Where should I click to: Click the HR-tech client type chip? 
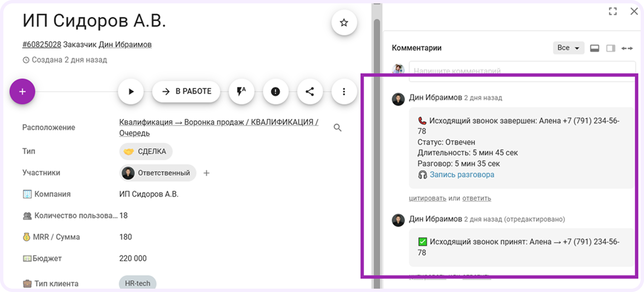(137, 283)
